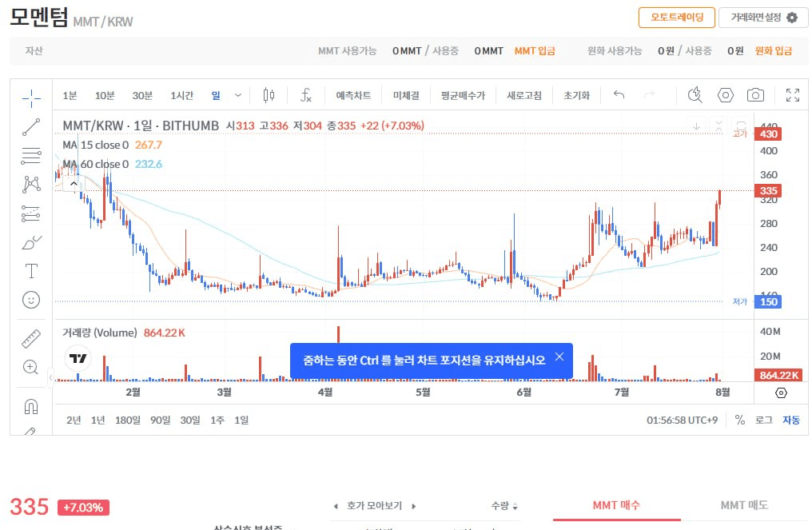Show 미체결 open orders on chart
The image size is (812, 530).
coord(406,95)
